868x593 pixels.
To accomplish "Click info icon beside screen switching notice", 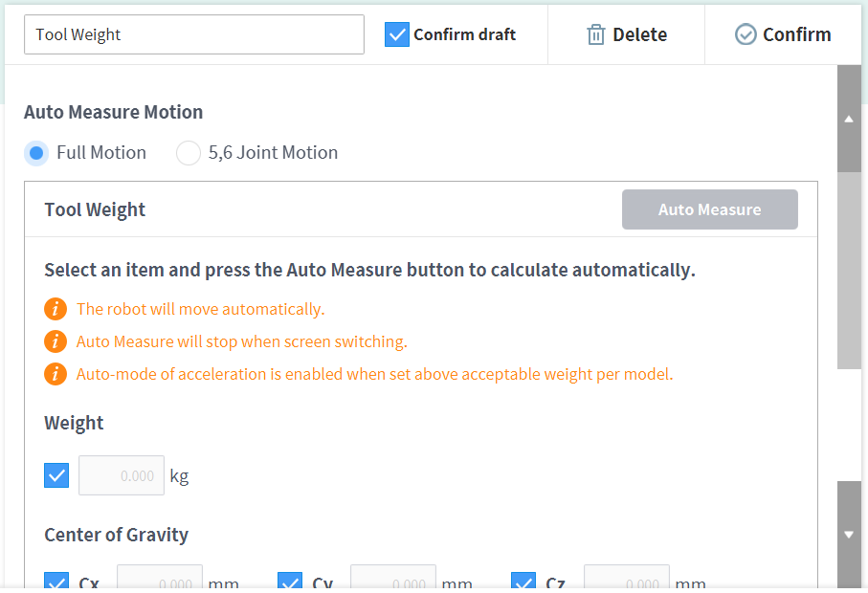I will click(x=56, y=341).
